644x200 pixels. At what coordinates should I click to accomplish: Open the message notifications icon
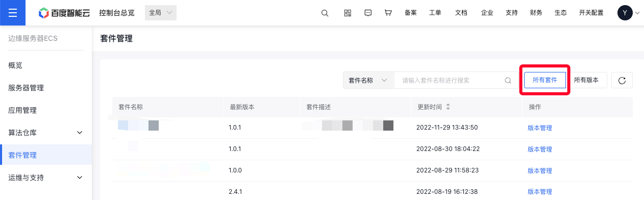[x=368, y=13]
